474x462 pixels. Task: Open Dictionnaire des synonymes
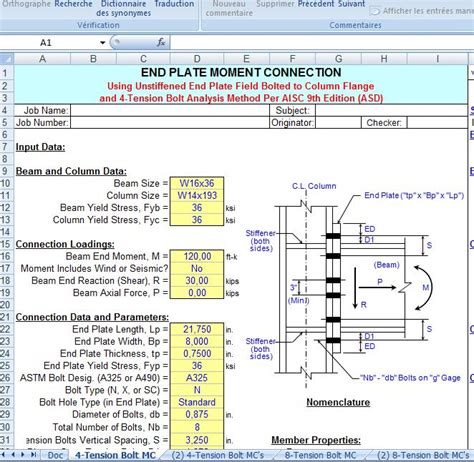pos(123,9)
